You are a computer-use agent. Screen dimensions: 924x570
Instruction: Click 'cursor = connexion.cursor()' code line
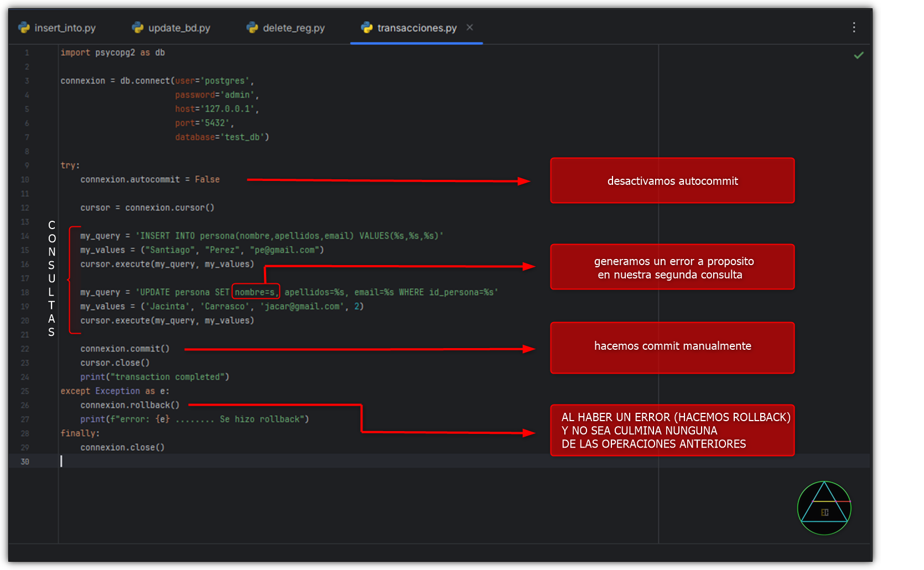pos(147,208)
